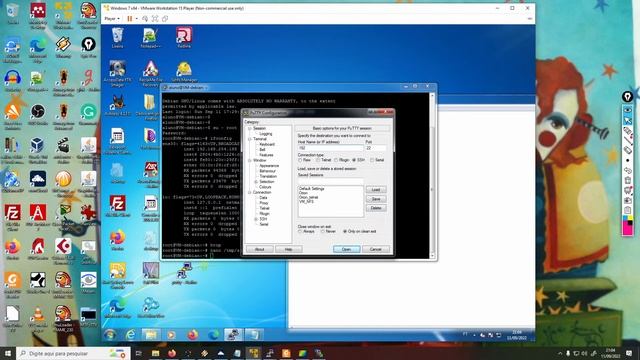
Task: Collapse Session node in PuTTY category tree
Action: [x=249, y=129]
